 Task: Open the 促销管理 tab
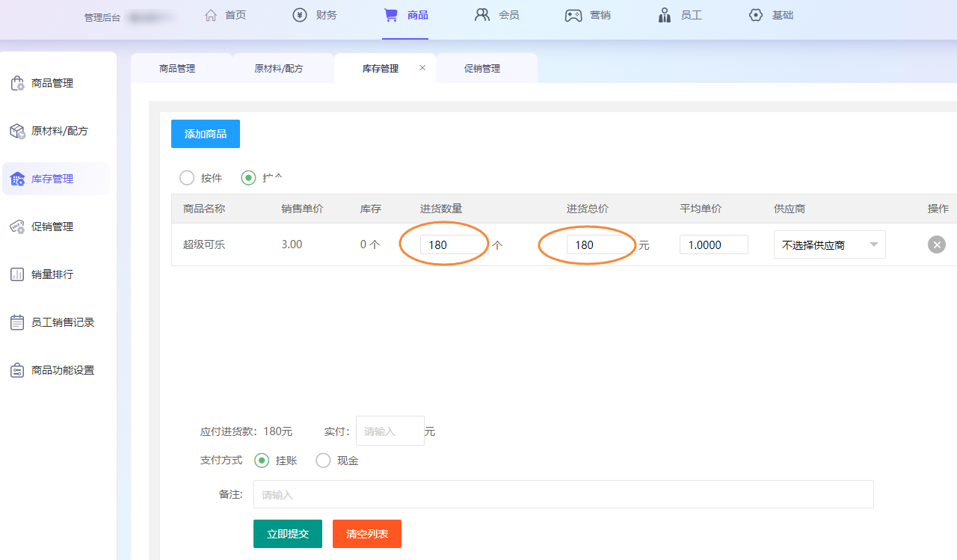[x=482, y=69]
